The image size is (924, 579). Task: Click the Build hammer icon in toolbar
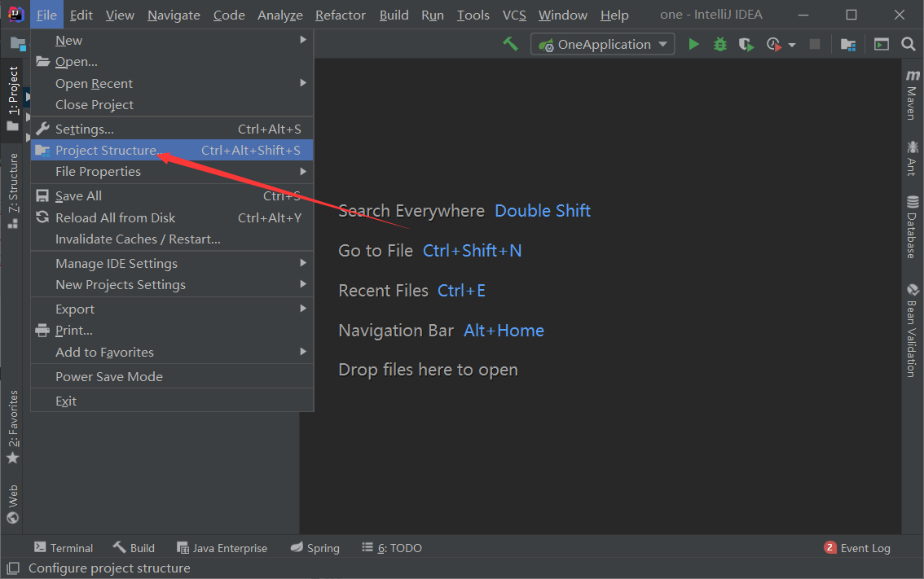[x=510, y=44]
